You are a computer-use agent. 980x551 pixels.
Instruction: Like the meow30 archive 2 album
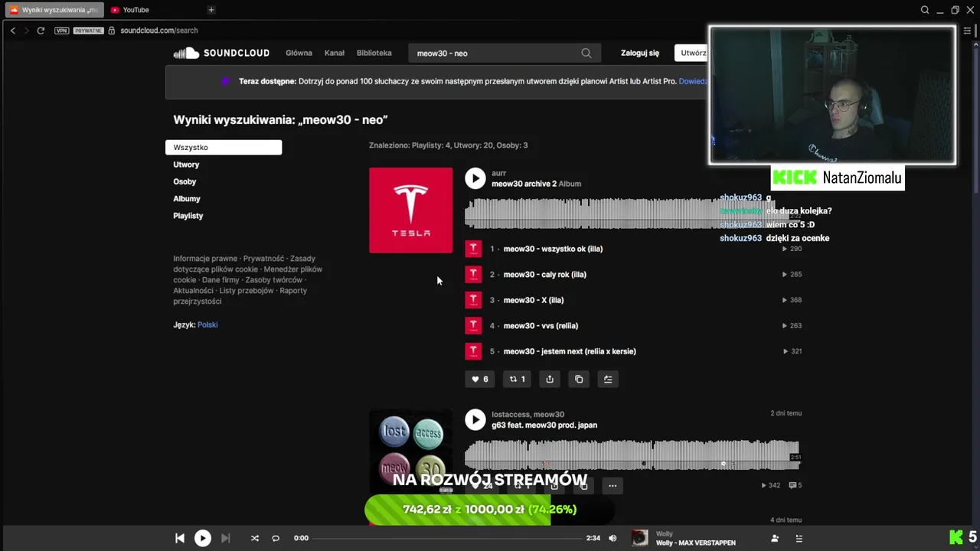[479, 379]
